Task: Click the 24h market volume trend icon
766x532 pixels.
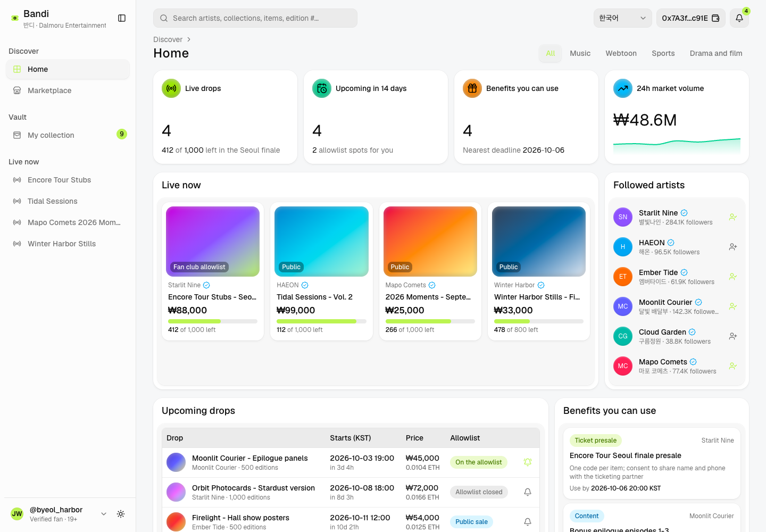Action: pyautogui.click(x=623, y=88)
